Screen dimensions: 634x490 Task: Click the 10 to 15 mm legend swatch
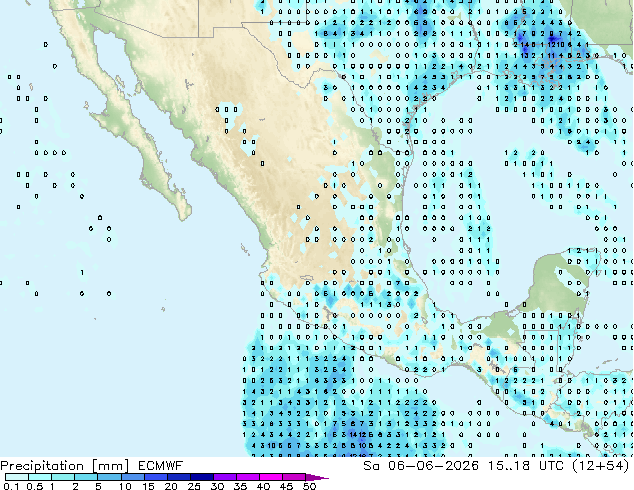[x=132, y=477]
